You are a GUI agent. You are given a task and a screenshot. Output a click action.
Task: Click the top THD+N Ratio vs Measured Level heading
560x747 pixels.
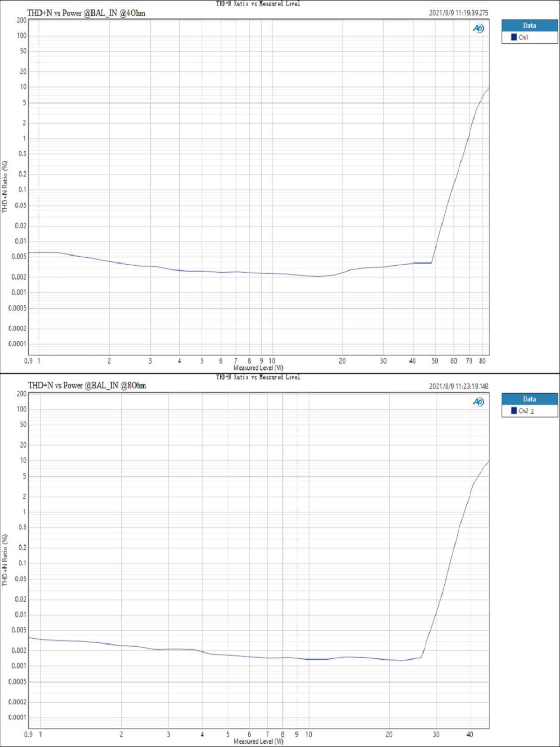[258, 4]
